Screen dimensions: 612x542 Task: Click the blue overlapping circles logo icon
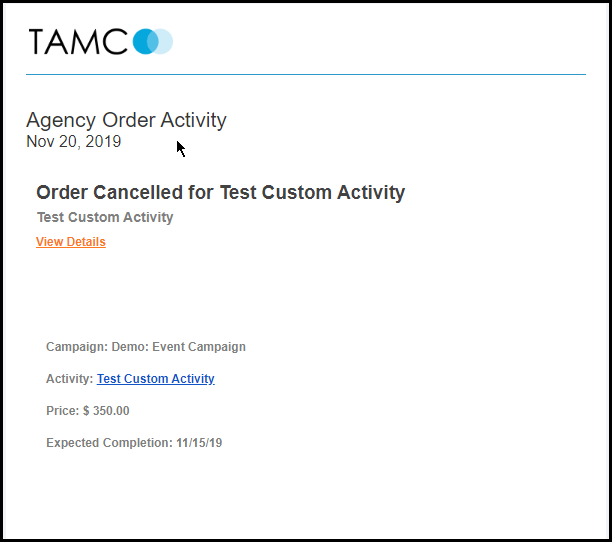point(153,41)
